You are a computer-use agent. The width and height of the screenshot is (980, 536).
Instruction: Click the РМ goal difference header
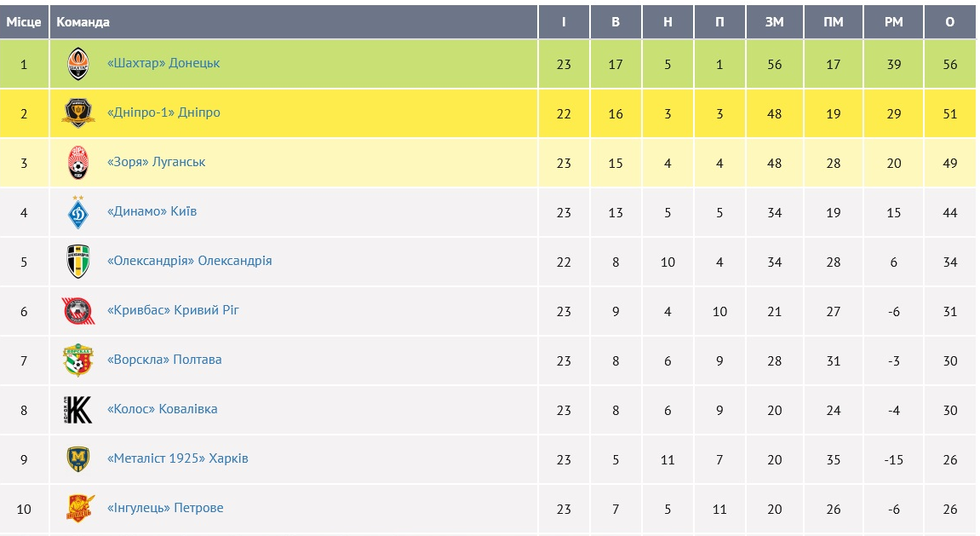(893, 22)
